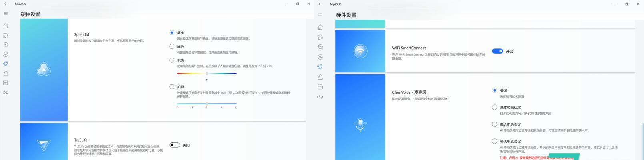Viewport: 644px width, 160px height.
Task: Open Home icon in right window sidebar
Action: 320,27
